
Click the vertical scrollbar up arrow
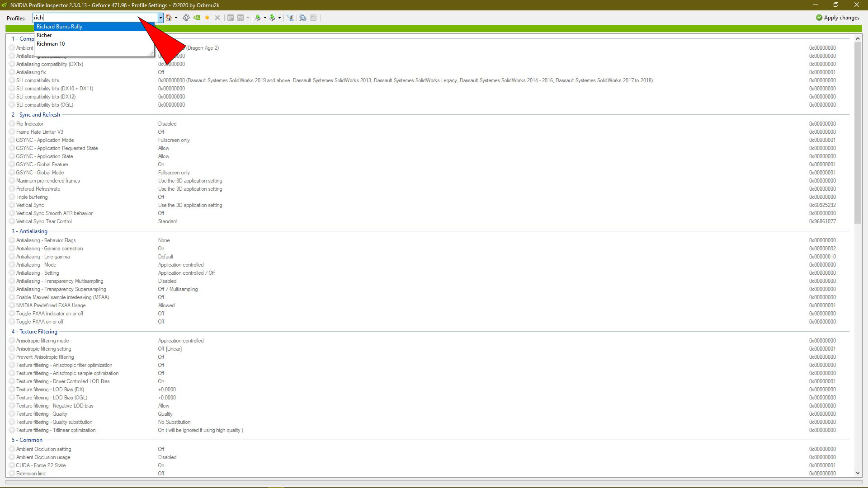(858, 39)
